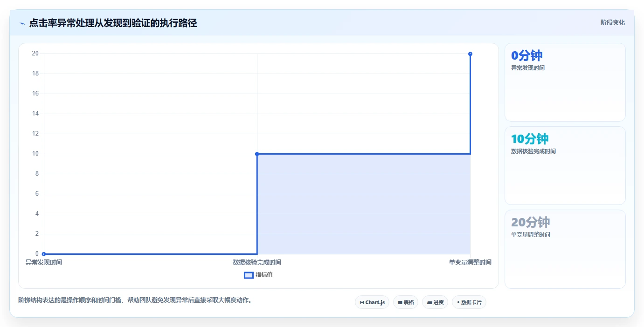Open the 20分钟 单变量调整时间 card

click(565, 249)
